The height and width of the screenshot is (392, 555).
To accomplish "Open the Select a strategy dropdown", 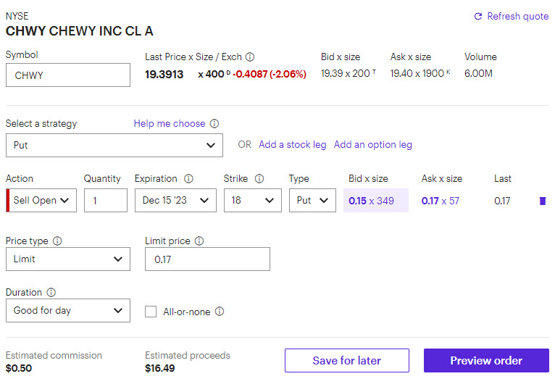I will (114, 145).
